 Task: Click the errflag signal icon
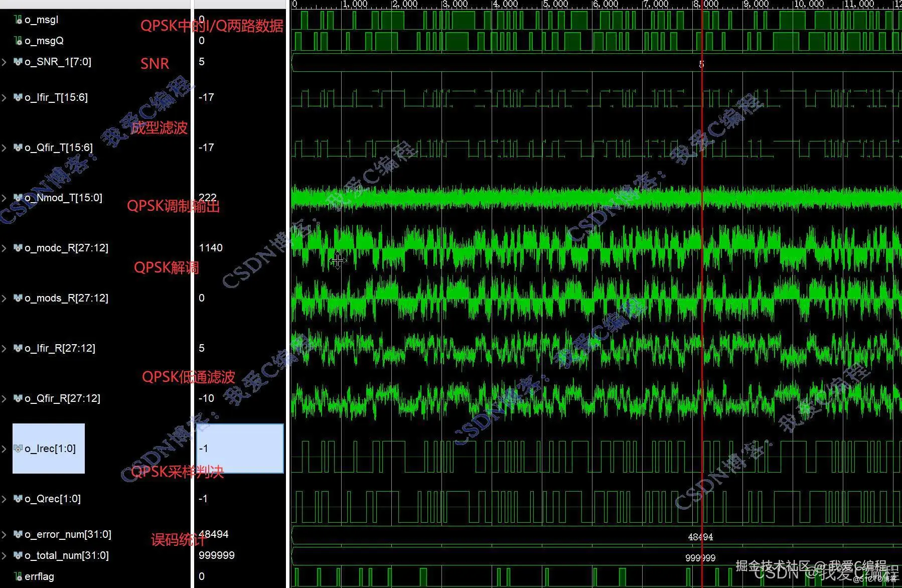coord(18,576)
